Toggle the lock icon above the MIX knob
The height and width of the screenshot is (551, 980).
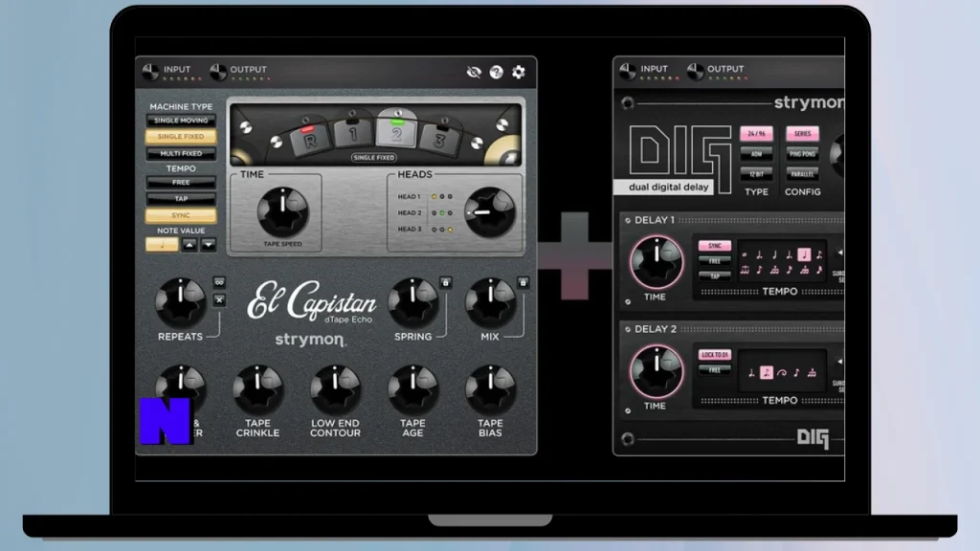[523, 283]
